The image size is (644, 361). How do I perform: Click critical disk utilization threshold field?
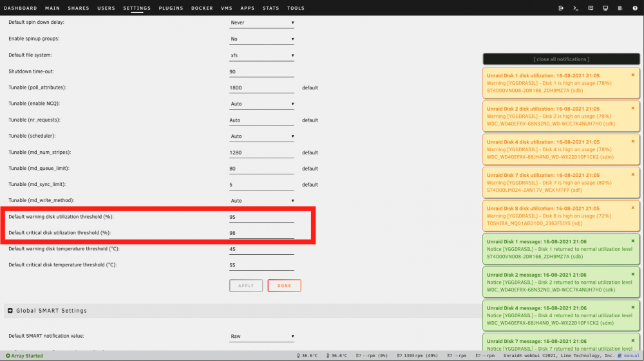[x=261, y=233]
